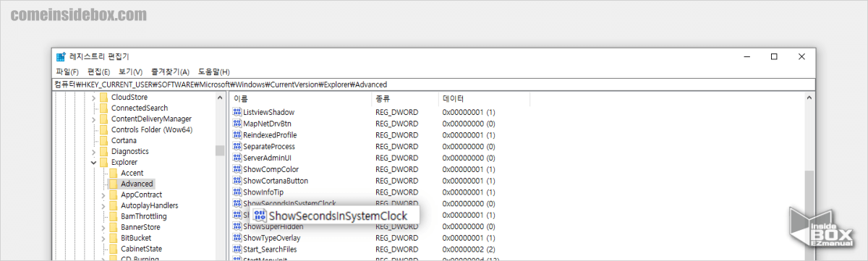Viewport: 868px width, 261px height.
Task: Select the BitBucket key label
Action: tap(136, 239)
